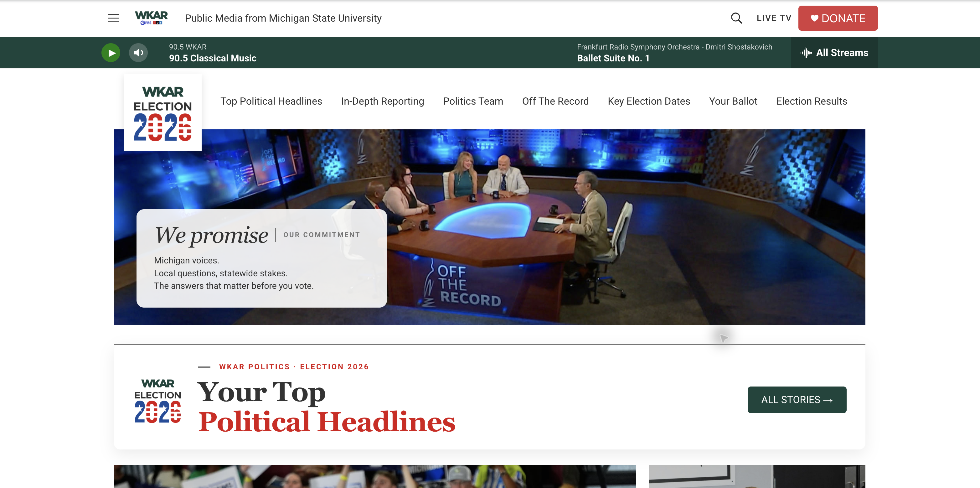980x488 pixels.
Task: Mute the radio stream volume
Action: 138,53
